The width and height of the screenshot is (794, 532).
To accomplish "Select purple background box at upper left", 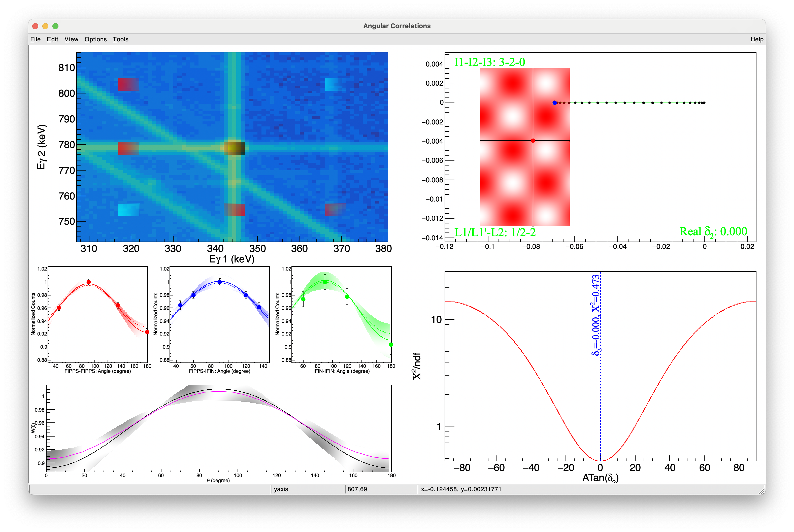I will point(129,84).
